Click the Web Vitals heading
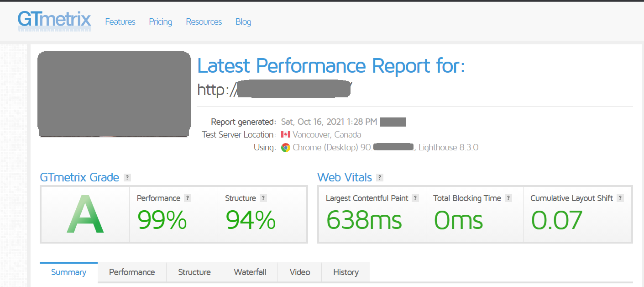The height and width of the screenshot is (287, 644). tap(345, 177)
